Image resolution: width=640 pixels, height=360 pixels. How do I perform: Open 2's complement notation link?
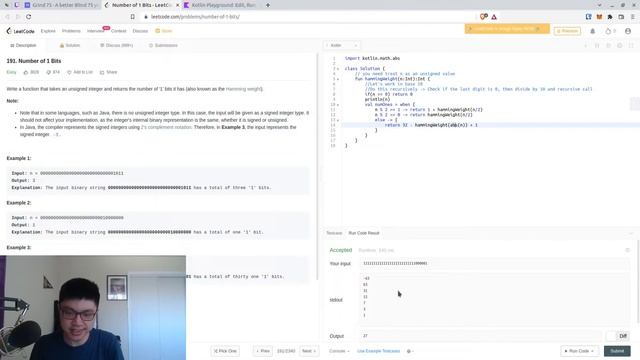click(166, 127)
